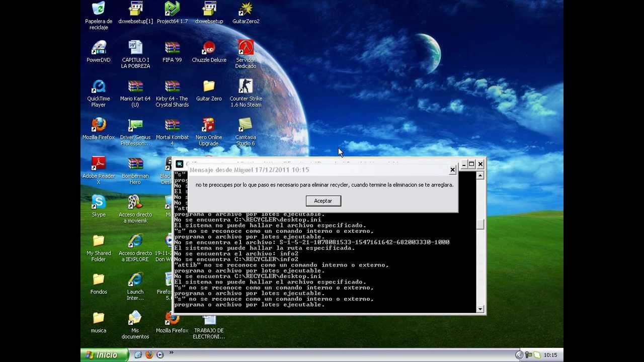Click the line with S-1-5-21-1078081533 identifier
Viewport: 644px width, 362px height.
click(x=312, y=242)
